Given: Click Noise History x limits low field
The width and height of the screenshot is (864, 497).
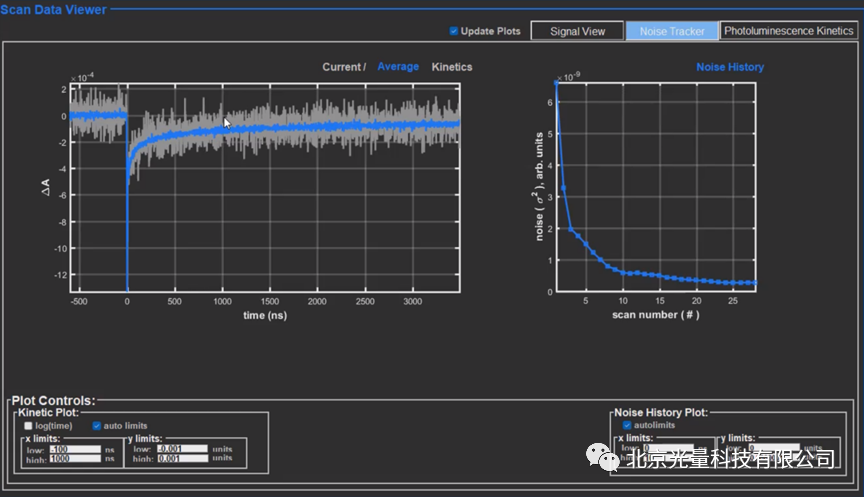Looking at the screenshot, I should 668,448.
